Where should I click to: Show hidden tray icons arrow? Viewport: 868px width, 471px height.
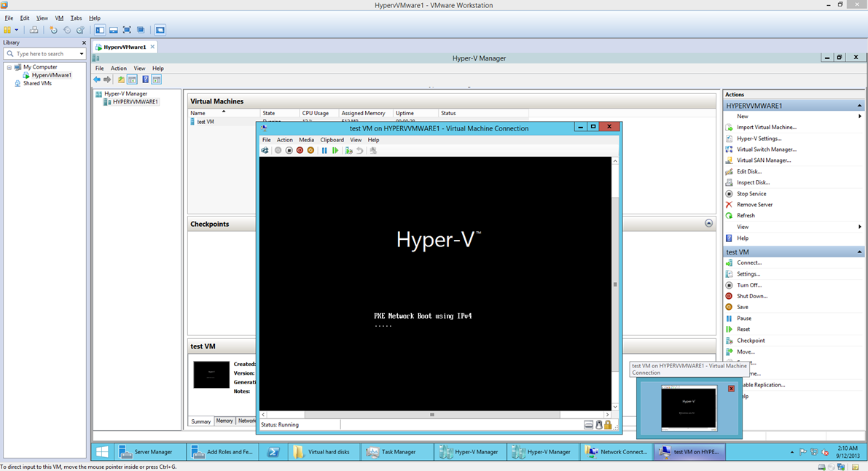coord(792,452)
